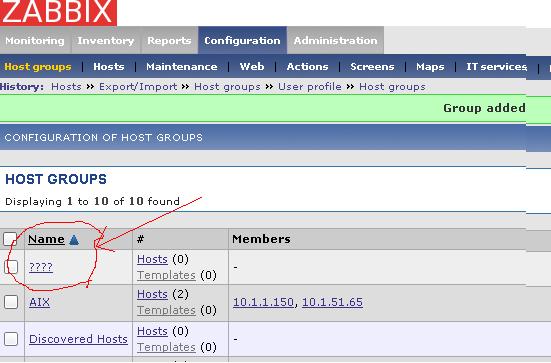Viewport: 551px width, 363px height.
Task: Select the Configuration tab
Action: click(x=242, y=40)
